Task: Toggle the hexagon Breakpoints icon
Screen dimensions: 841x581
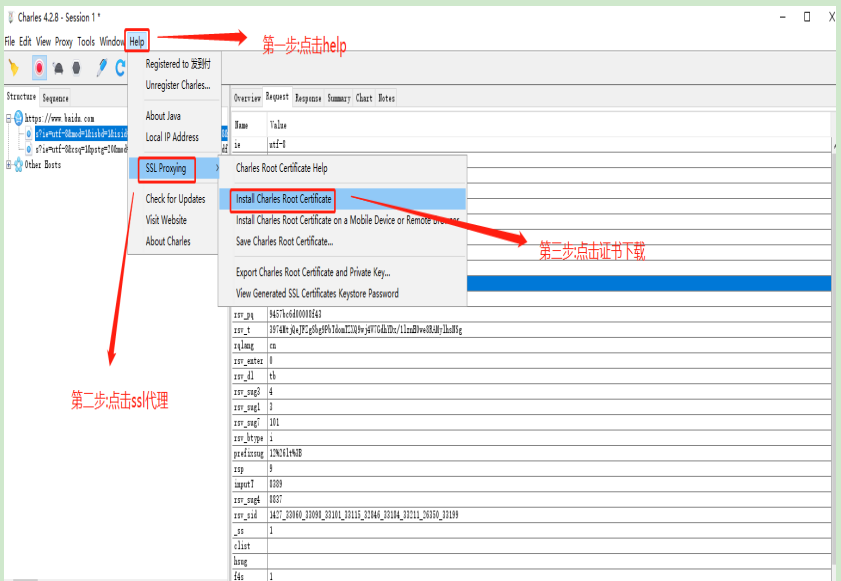Action: pos(76,68)
